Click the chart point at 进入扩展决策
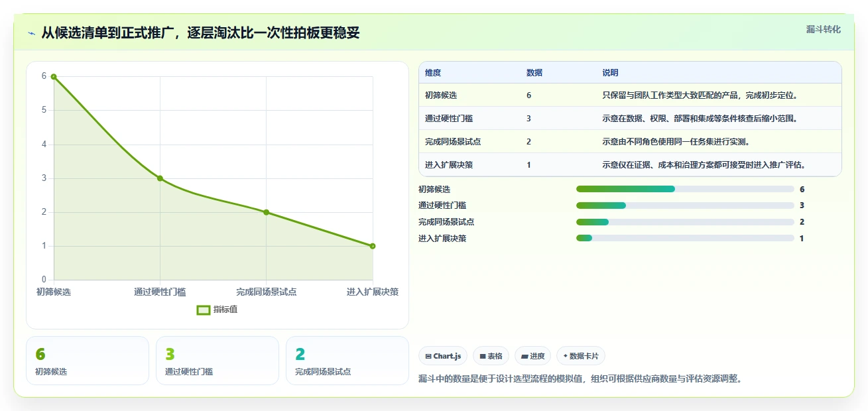The height and width of the screenshot is (411, 868). (373, 246)
